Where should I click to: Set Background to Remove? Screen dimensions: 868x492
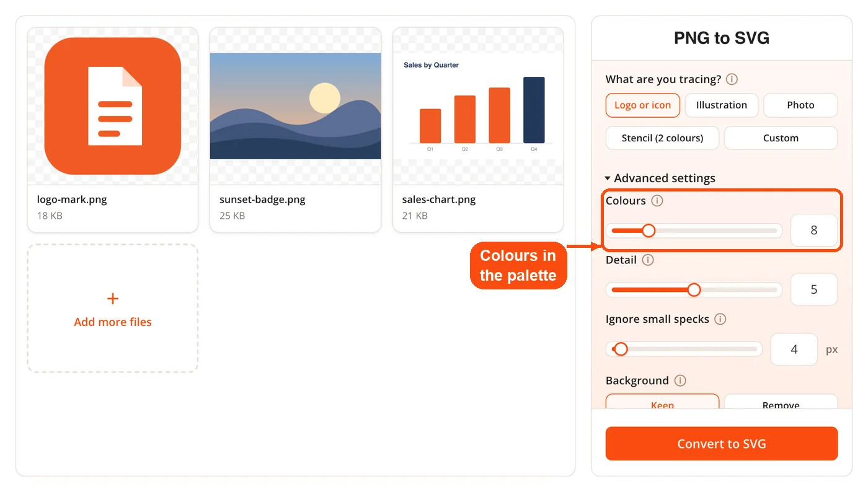tap(781, 402)
